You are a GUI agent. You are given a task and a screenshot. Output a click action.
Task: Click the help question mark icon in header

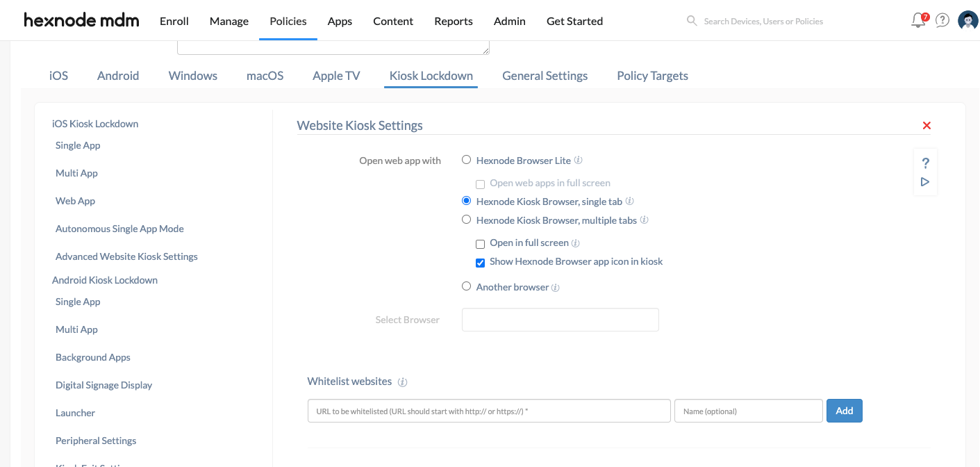[942, 20]
